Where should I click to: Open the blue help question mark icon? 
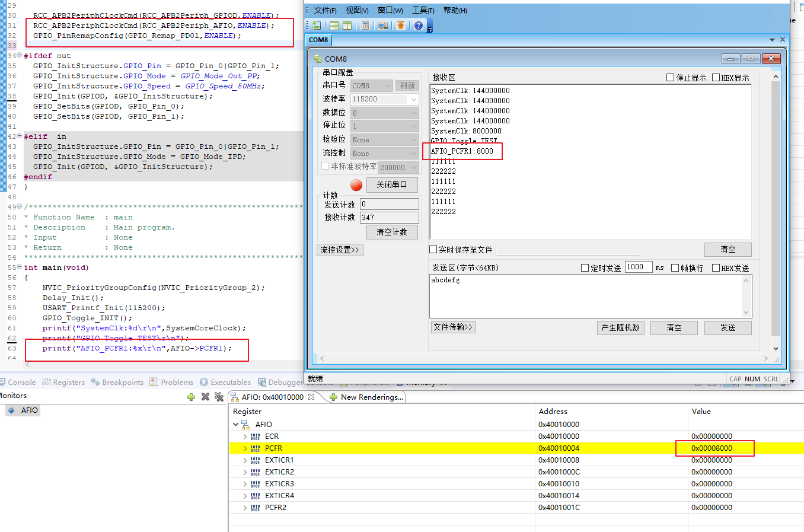click(x=419, y=26)
